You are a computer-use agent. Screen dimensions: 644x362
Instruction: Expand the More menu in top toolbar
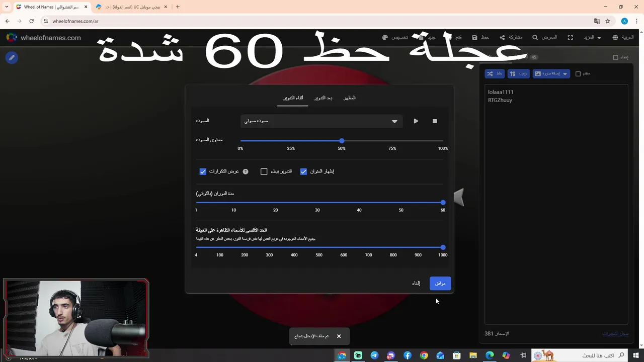[592, 38]
